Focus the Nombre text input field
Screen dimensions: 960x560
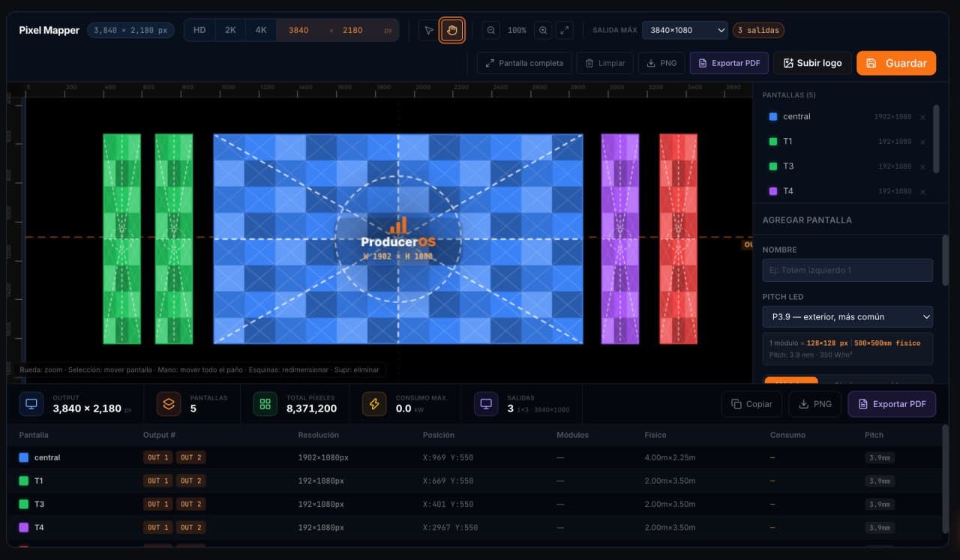pos(847,270)
